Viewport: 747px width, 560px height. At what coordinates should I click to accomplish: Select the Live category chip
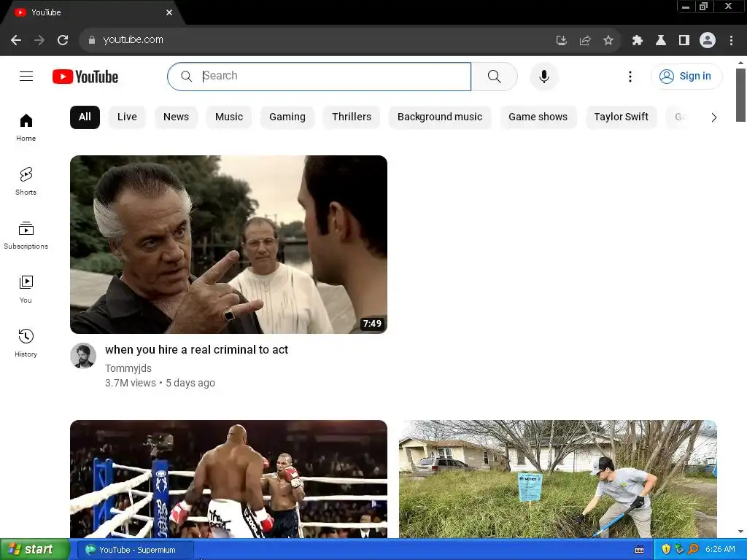tap(127, 117)
